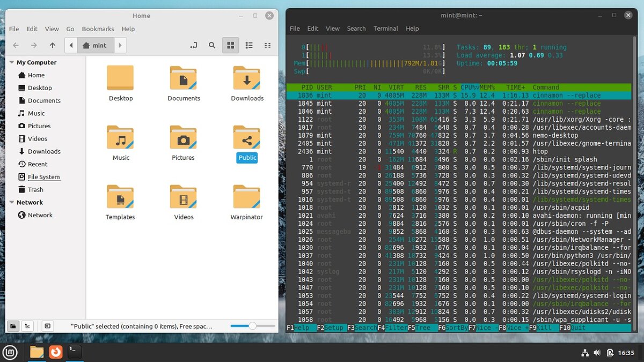This screenshot has width=644, height=362.
Task: Show places in the sidebar
Action: click(13, 326)
